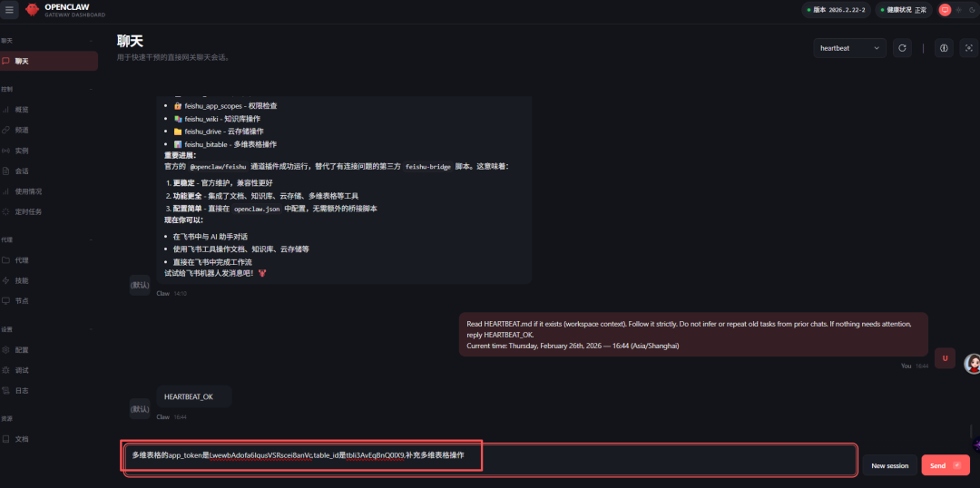Screen dimensions: 980x488
Task: Click the Claw 16:44 timestamp label
Action: click(171, 416)
